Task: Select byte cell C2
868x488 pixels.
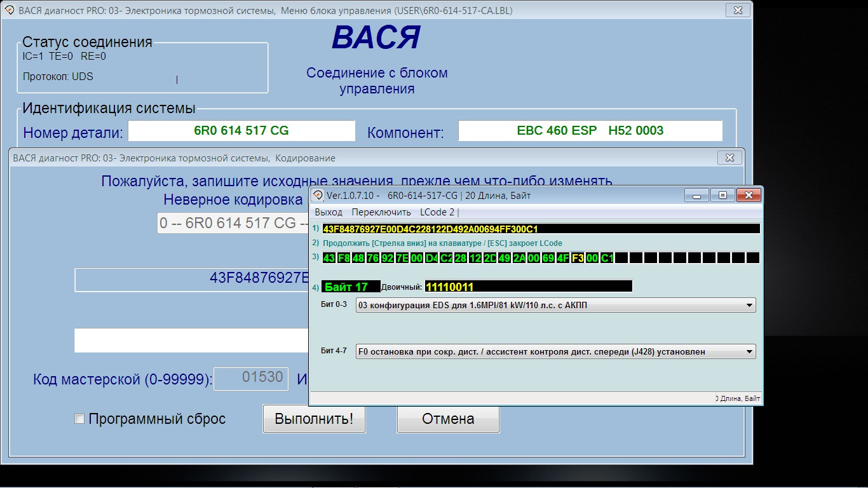Action: tap(446, 258)
